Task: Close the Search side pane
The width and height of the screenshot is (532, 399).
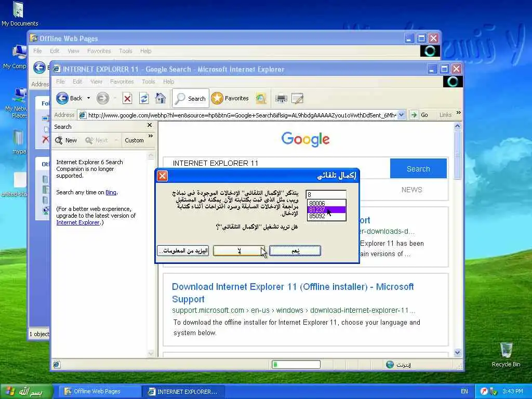Action: (x=150, y=125)
